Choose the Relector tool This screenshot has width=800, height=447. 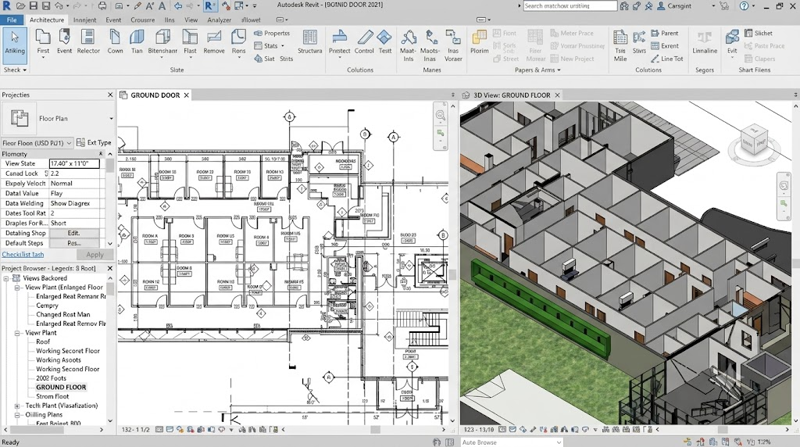[88, 42]
